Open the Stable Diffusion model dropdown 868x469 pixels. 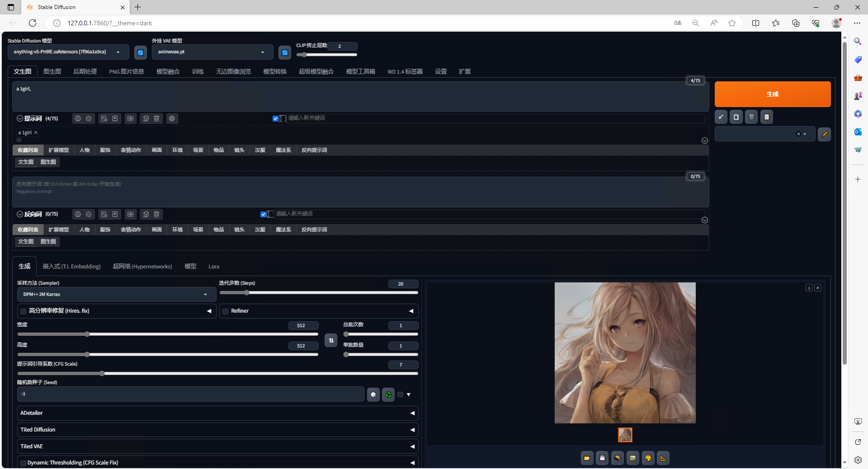(68, 52)
